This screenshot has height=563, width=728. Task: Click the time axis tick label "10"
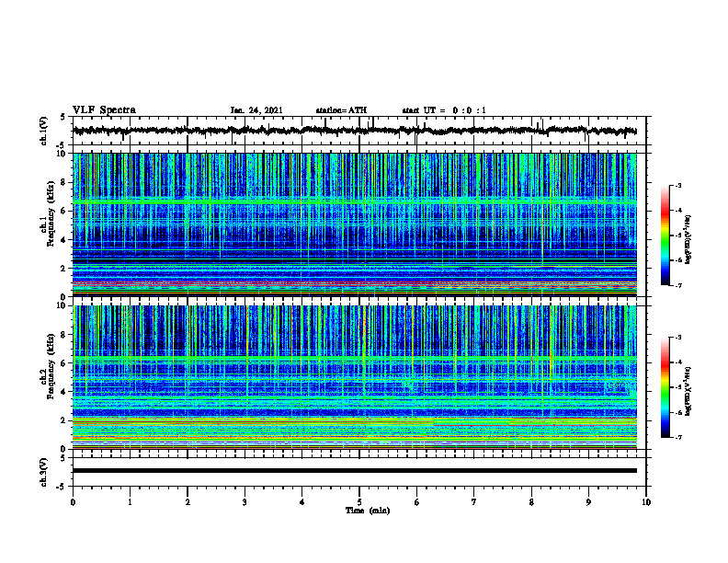646,502
